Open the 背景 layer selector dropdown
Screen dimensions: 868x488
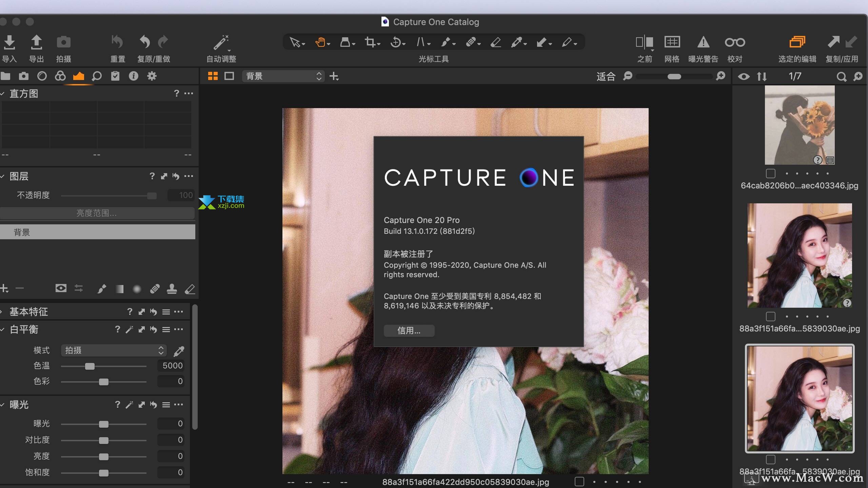pyautogui.click(x=283, y=76)
